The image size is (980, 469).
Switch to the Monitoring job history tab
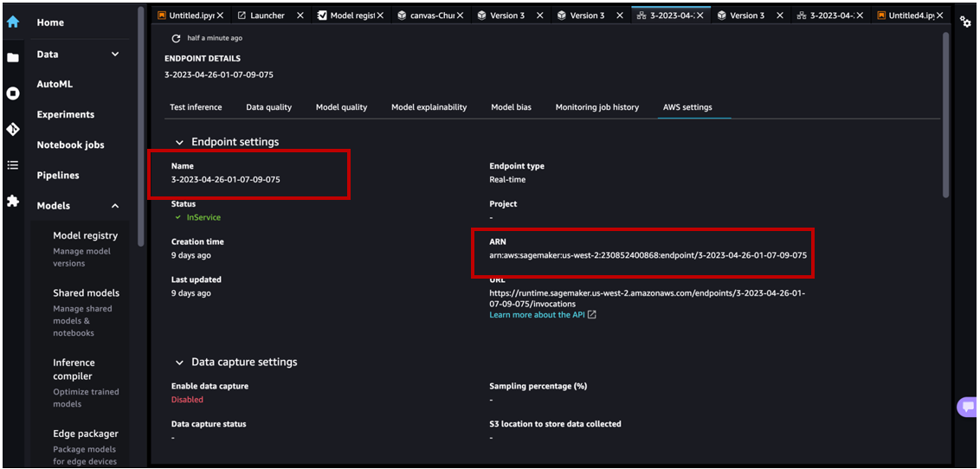coord(596,107)
